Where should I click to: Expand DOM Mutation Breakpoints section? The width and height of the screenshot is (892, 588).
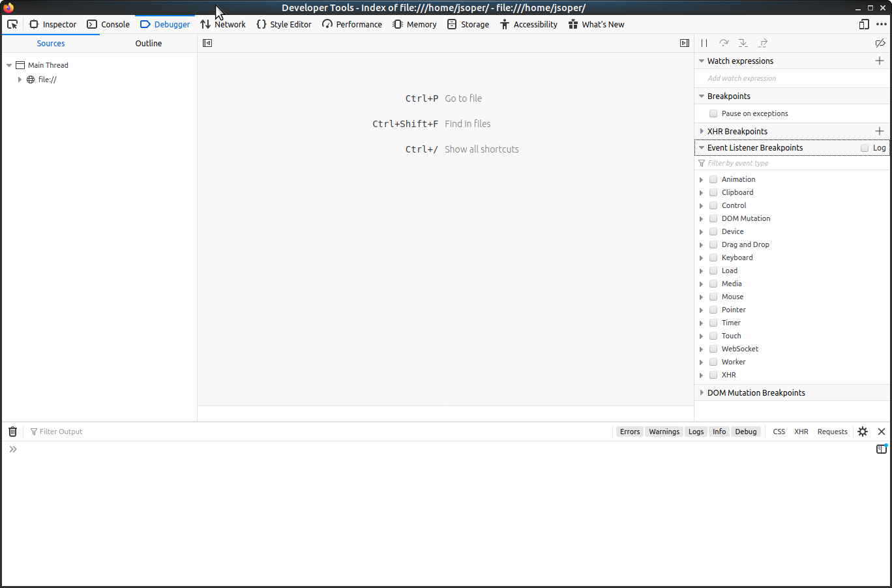702,392
